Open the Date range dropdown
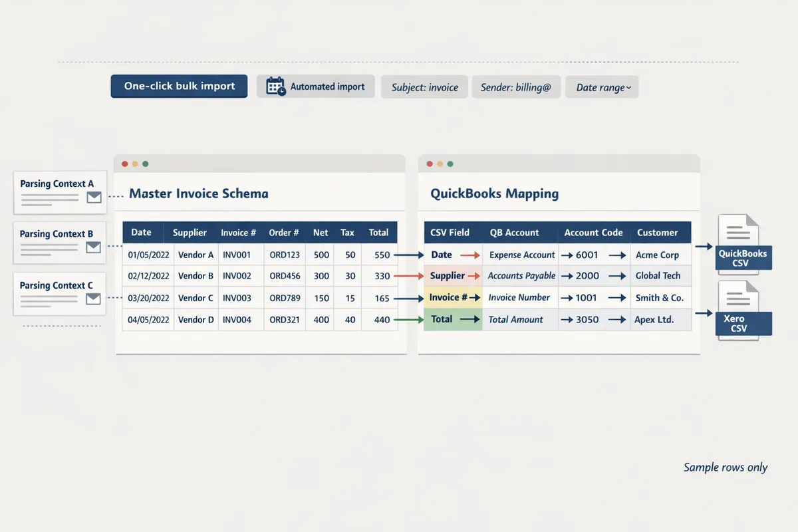Viewport: 798px width, 532px height. [x=602, y=87]
